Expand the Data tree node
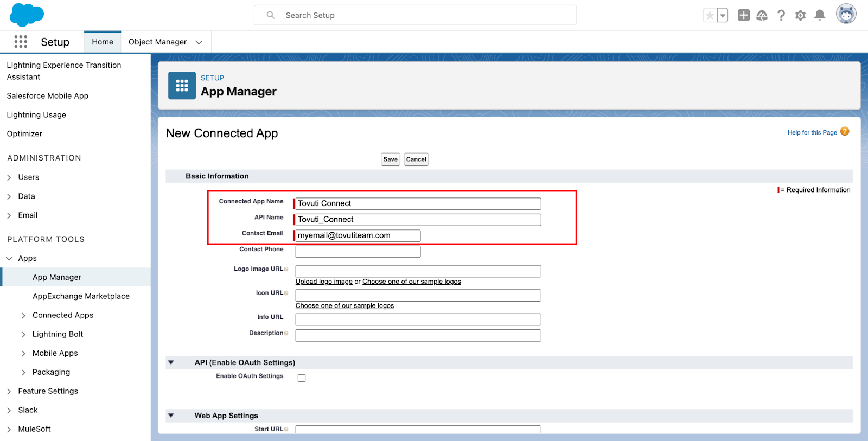This screenshot has height=441, width=868. point(9,196)
